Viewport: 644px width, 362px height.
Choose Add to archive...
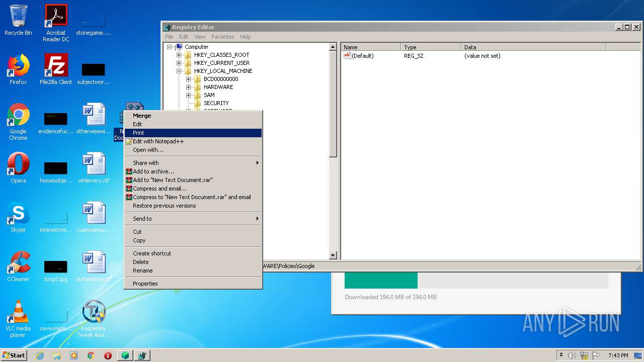pos(193,171)
